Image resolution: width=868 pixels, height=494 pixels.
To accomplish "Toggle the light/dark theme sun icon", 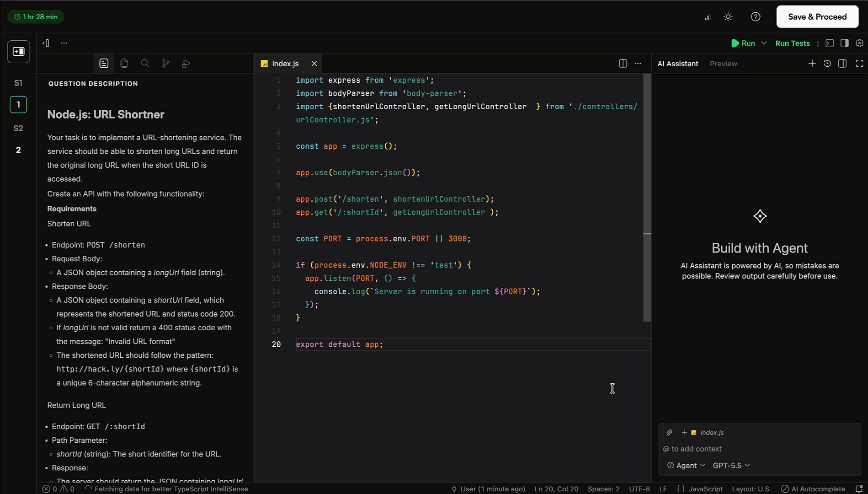I will pyautogui.click(x=728, y=17).
